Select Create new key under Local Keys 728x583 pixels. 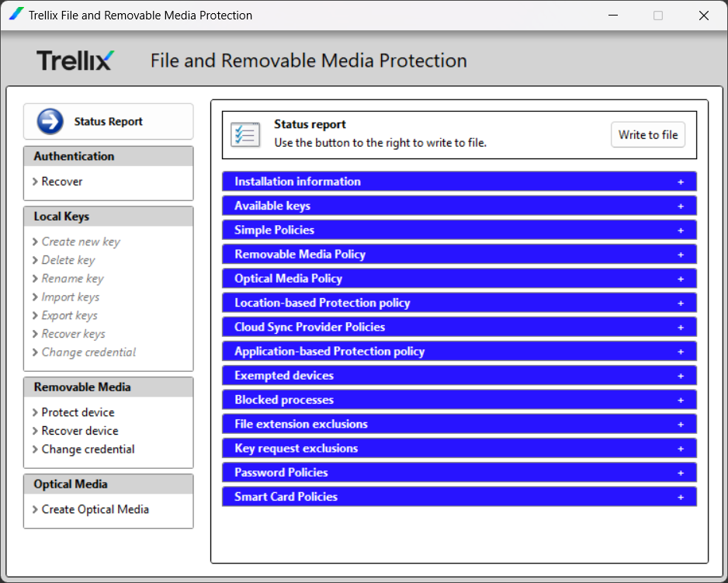[81, 241]
